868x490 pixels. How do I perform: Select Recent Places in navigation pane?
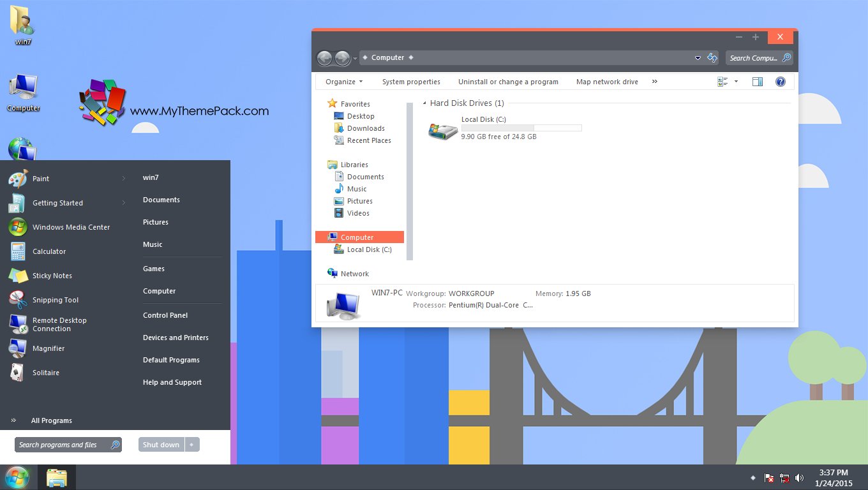[369, 140]
